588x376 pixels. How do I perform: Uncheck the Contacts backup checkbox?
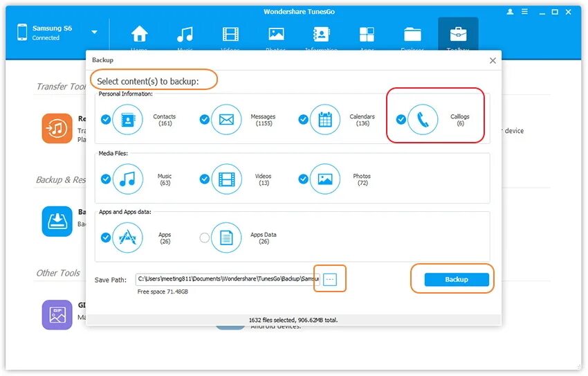point(106,119)
